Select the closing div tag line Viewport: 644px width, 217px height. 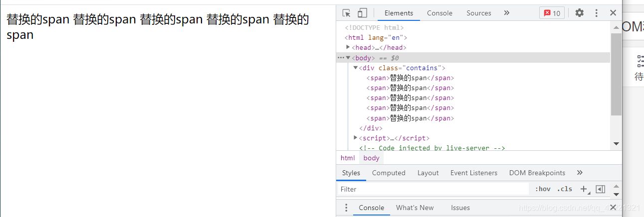pyautogui.click(x=371, y=128)
